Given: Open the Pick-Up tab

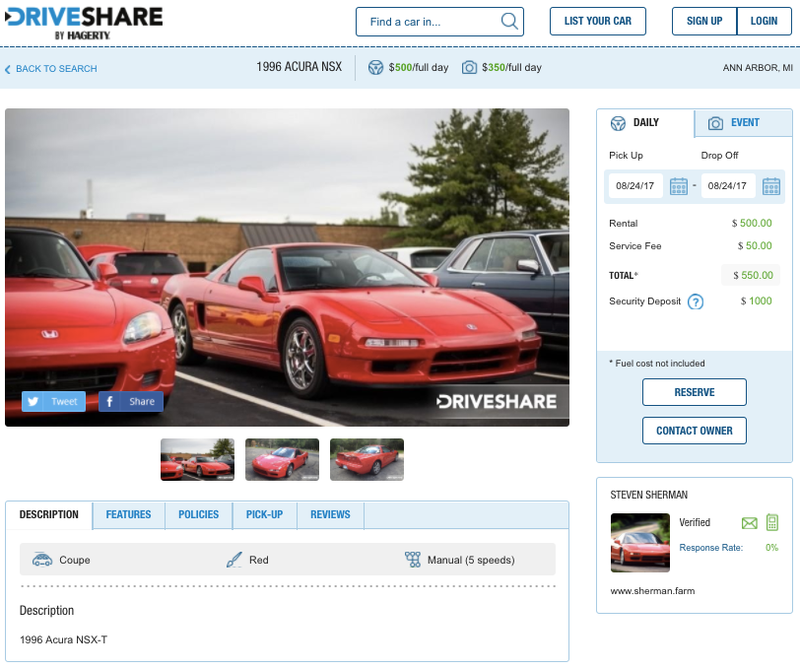Looking at the screenshot, I should coord(264,514).
